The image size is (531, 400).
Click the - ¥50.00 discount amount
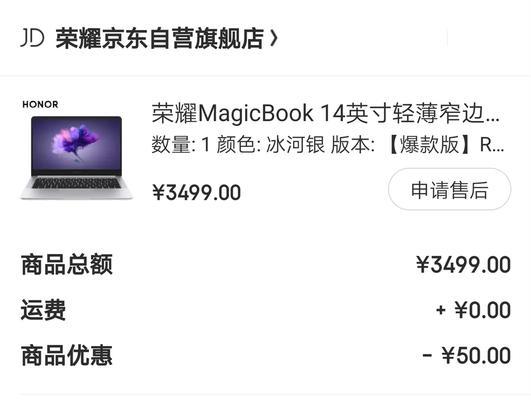tap(467, 356)
